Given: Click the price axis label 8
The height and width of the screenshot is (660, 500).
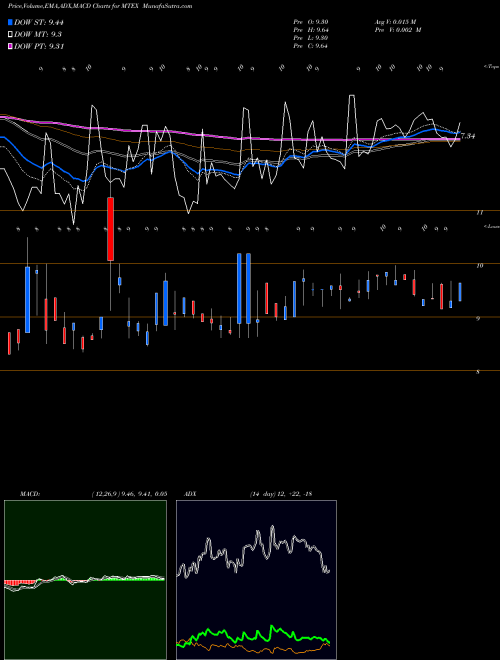Looking at the screenshot, I should 478,372.
